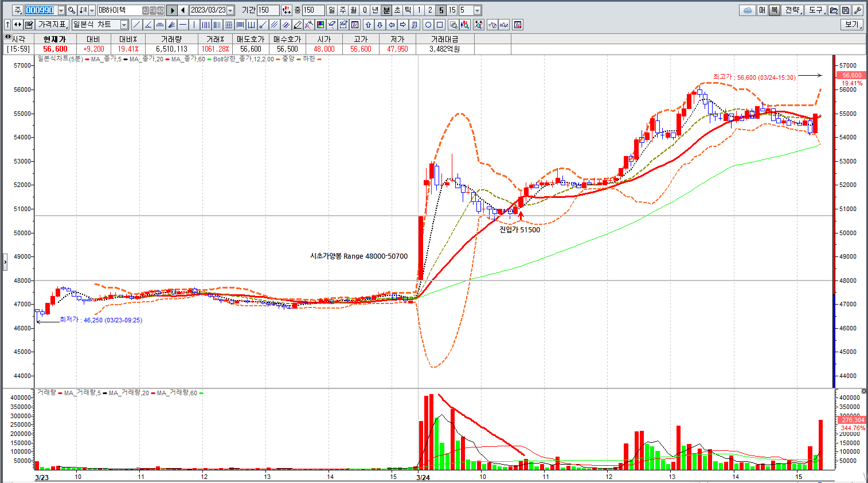The image size is (868, 483).
Task: Click the zoom magnifier chart tool
Action: tap(453, 25)
